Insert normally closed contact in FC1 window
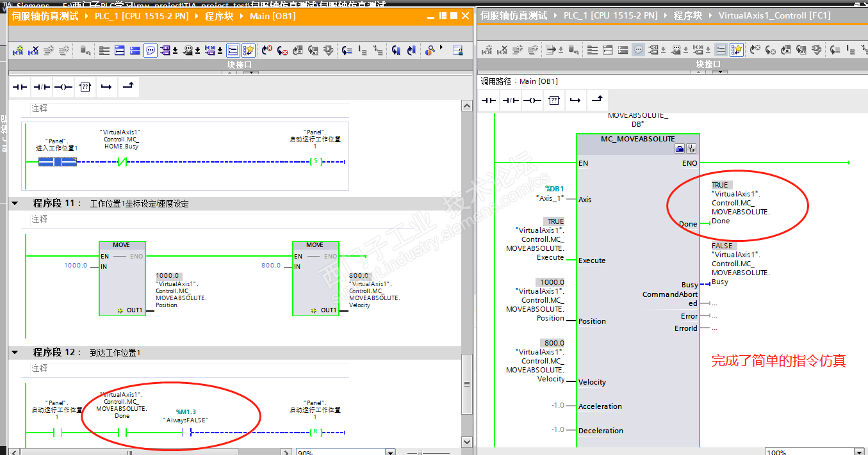The height and width of the screenshot is (455, 868). coord(511,100)
